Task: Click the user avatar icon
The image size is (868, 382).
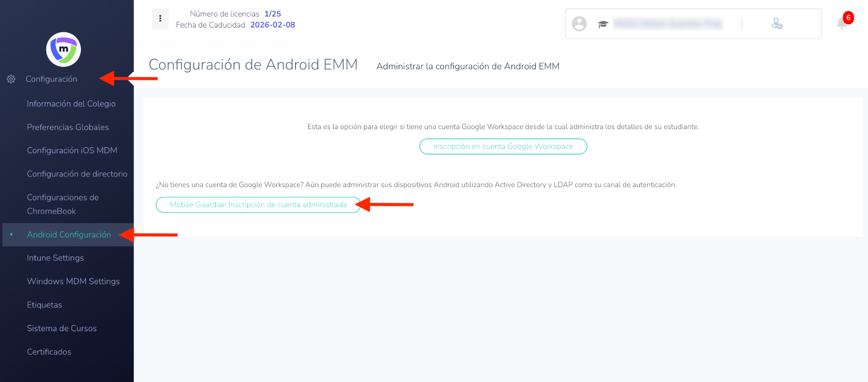Action: tap(579, 24)
